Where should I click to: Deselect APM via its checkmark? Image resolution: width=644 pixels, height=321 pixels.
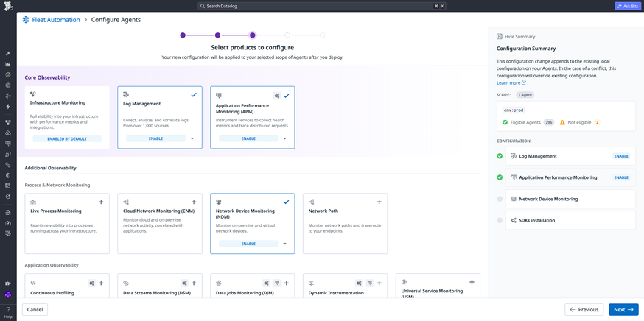tap(287, 96)
